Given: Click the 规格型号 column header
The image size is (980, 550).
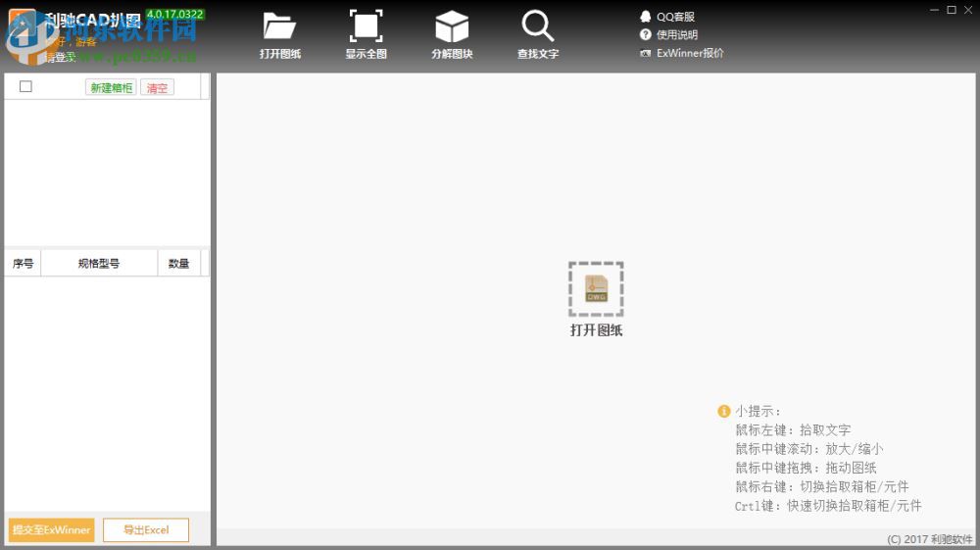Looking at the screenshot, I should click(99, 264).
